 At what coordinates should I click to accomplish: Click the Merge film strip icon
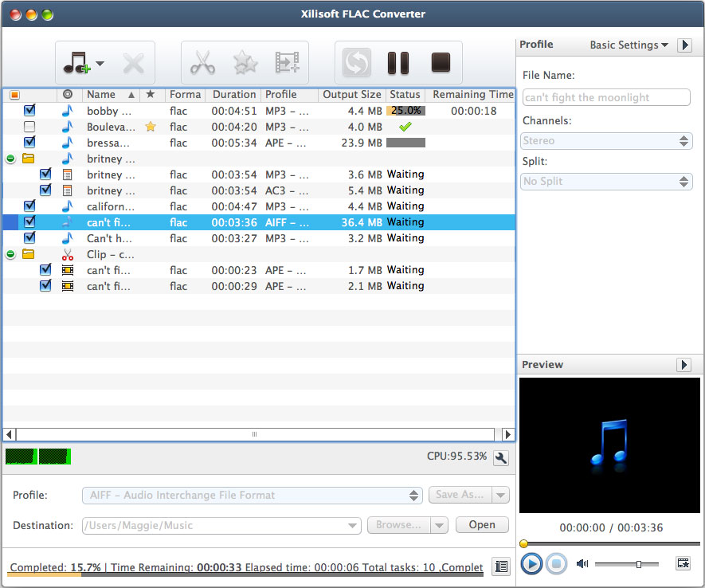[x=287, y=63]
